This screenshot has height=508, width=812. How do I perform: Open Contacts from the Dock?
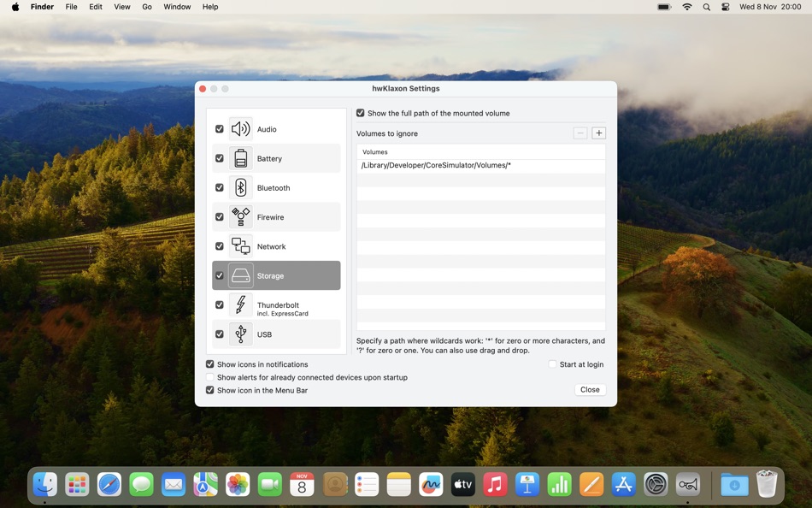tap(334, 485)
